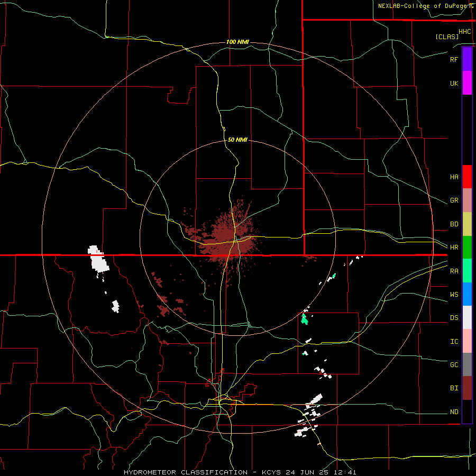
Task: Click the GC legend label
Action: (x=454, y=365)
